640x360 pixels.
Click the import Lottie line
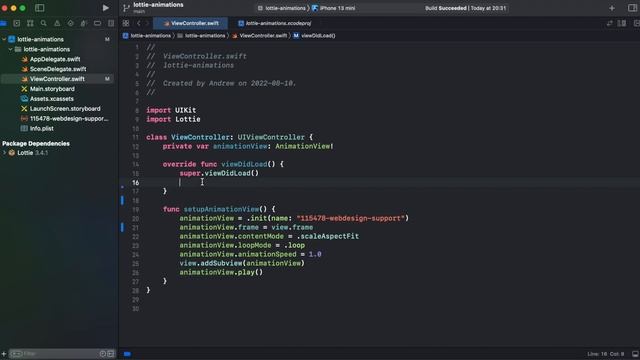click(x=173, y=119)
